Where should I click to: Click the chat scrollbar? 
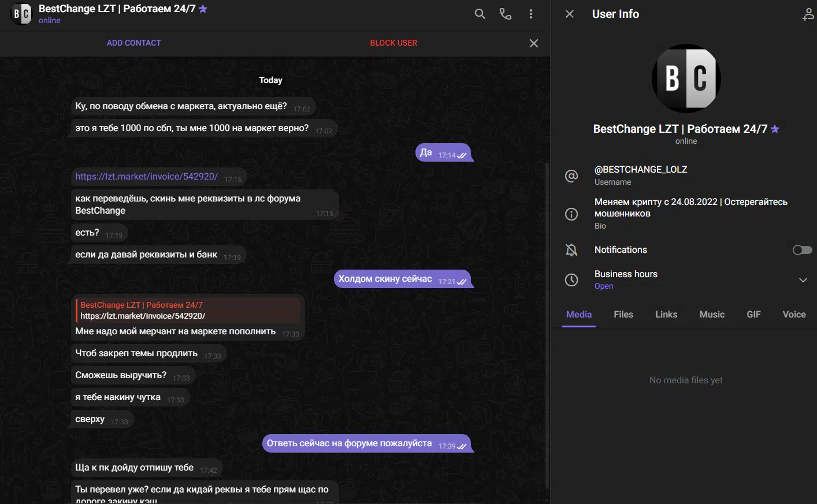click(547, 323)
